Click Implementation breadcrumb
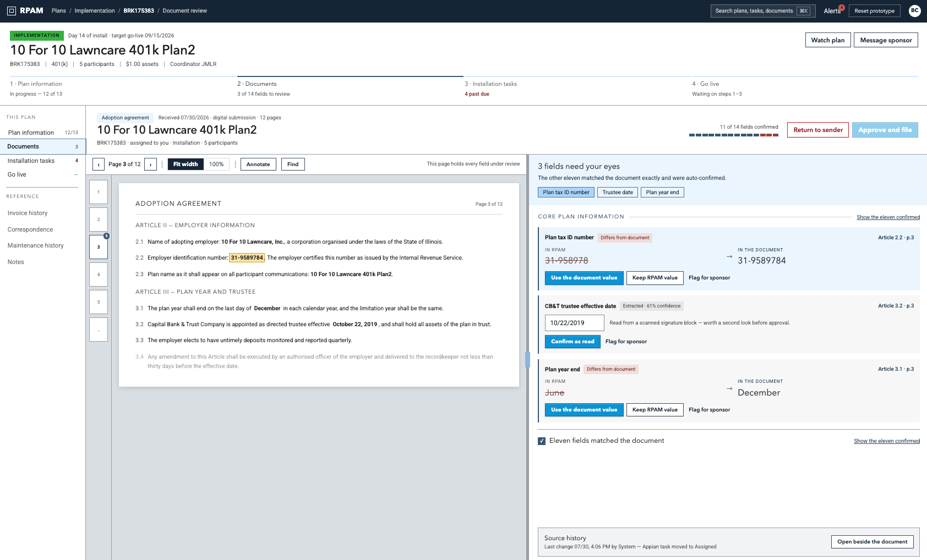927x560 pixels. pyautogui.click(x=95, y=10)
